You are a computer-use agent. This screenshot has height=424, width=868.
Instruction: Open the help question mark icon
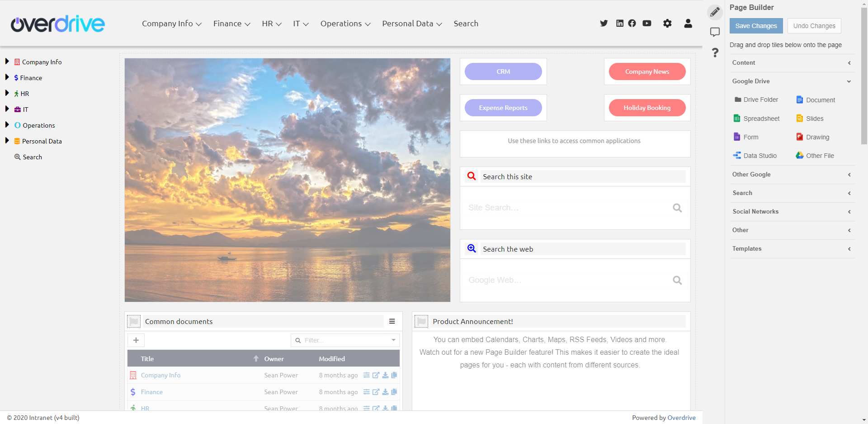coord(715,52)
